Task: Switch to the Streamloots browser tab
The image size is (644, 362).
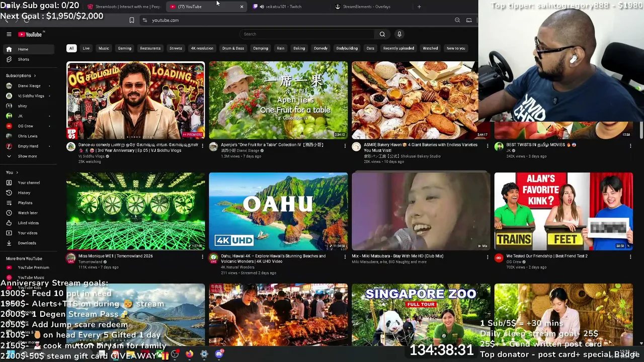Action: coord(123,7)
